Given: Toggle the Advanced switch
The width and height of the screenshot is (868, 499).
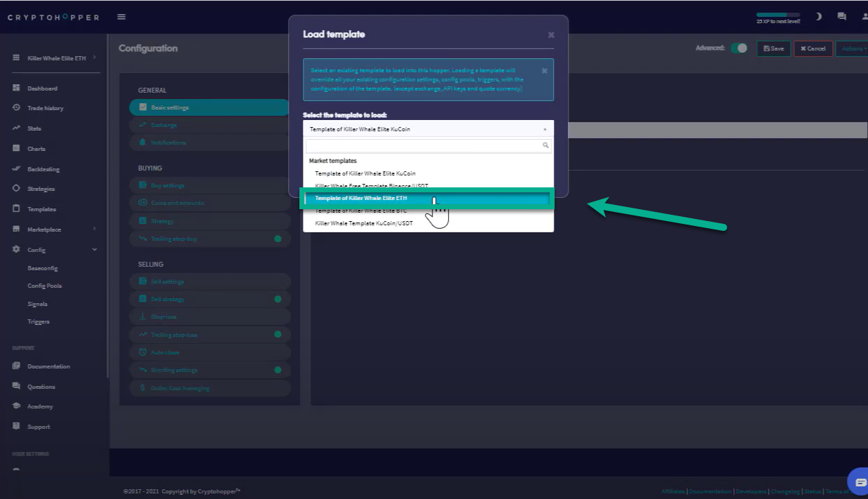Looking at the screenshot, I should point(739,48).
